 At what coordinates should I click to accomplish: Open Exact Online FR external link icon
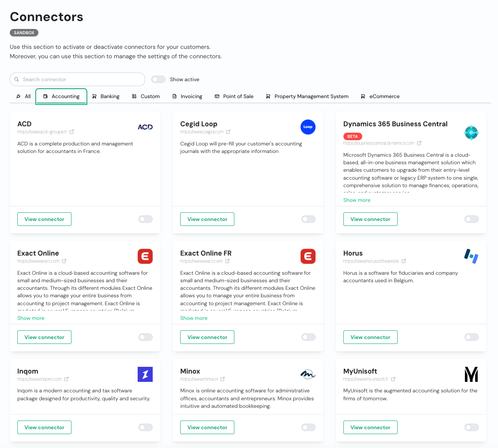coord(227,261)
